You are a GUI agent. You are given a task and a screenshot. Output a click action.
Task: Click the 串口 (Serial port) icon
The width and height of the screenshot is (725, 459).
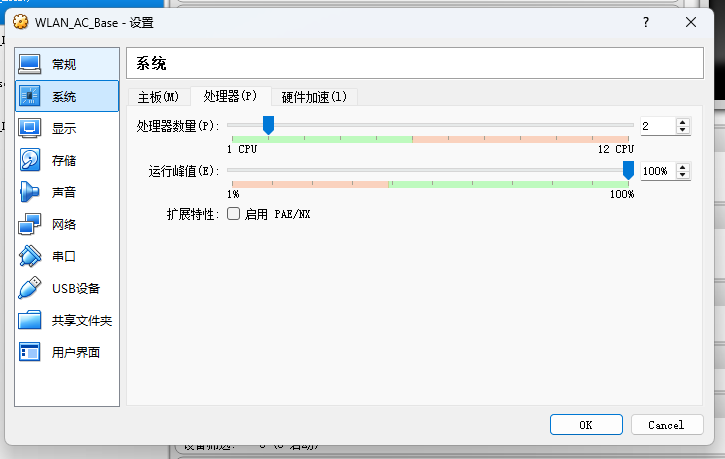[30, 256]
